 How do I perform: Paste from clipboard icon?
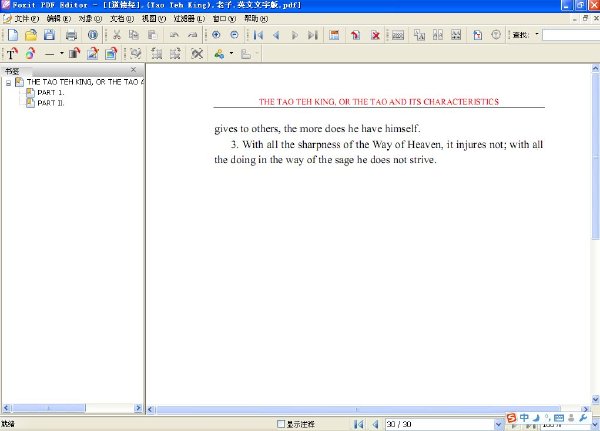tap(152, 35)
